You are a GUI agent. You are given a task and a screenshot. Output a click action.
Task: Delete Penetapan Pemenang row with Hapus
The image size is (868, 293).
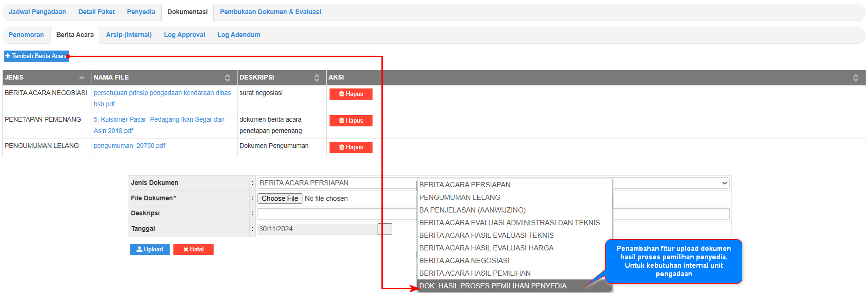point(351,121)
